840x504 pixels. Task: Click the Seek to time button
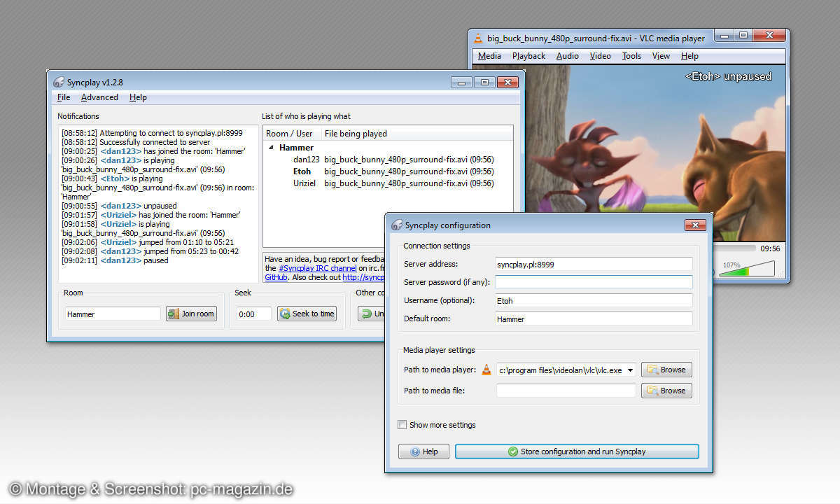point(307,314)
